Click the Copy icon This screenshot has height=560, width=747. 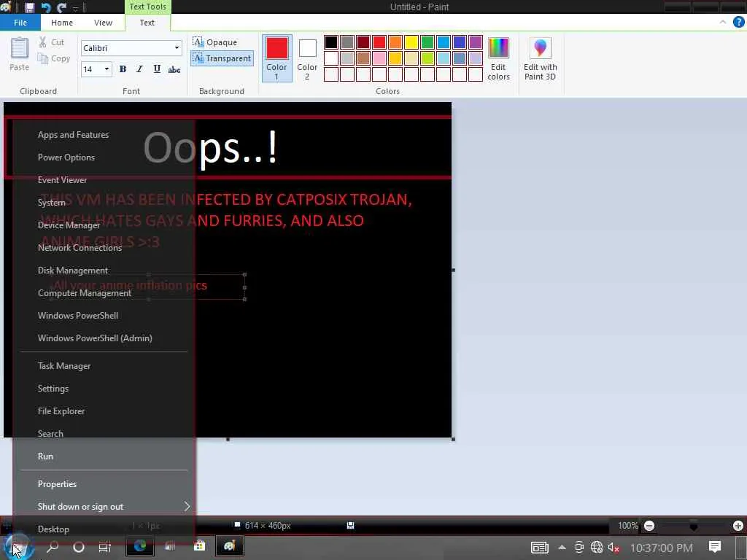click(x=43, y=58)
